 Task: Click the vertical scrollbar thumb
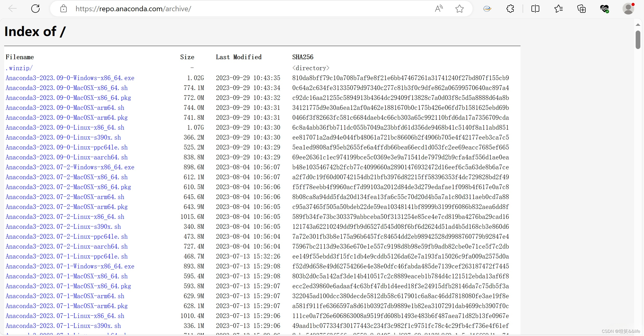coord(638,40)
